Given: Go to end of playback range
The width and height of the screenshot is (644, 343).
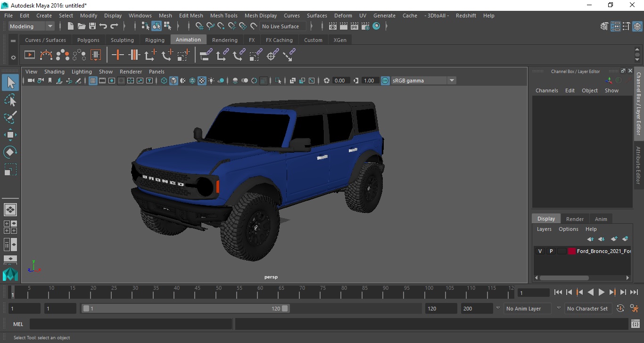Looking at the screenshot, I should click(x=634, y=292).
